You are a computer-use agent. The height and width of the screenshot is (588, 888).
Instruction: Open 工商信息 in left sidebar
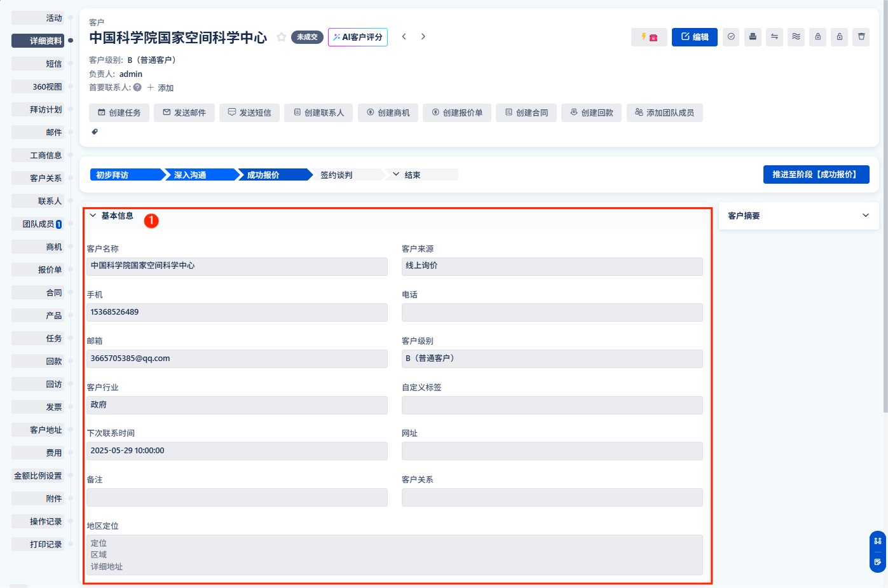click(x=38, y=155)
